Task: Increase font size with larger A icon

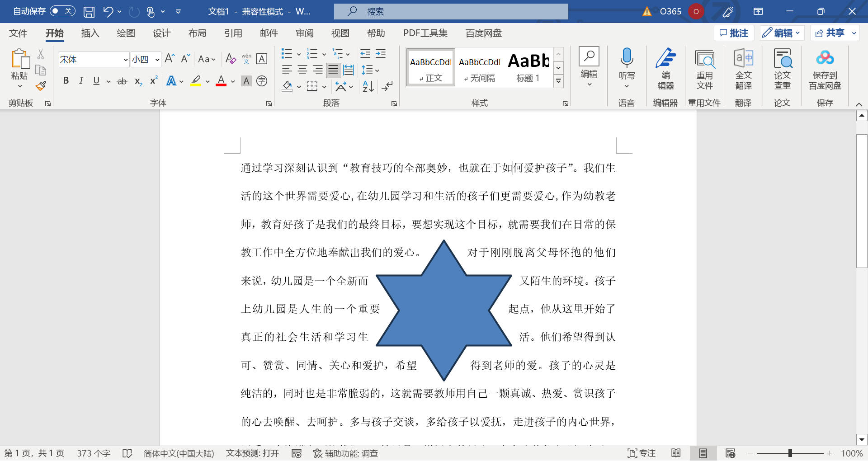Action: (x=170, y=59)
